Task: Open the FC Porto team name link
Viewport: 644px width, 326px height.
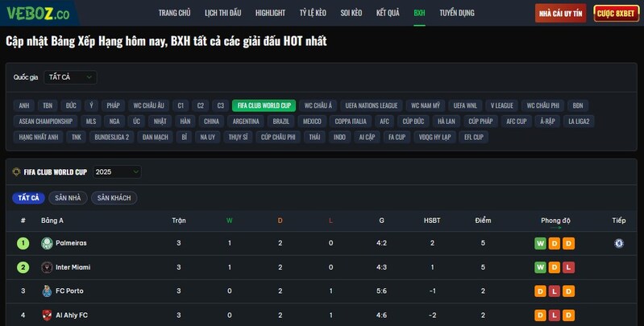Action: pyautogui.click(x=69, y=291)
